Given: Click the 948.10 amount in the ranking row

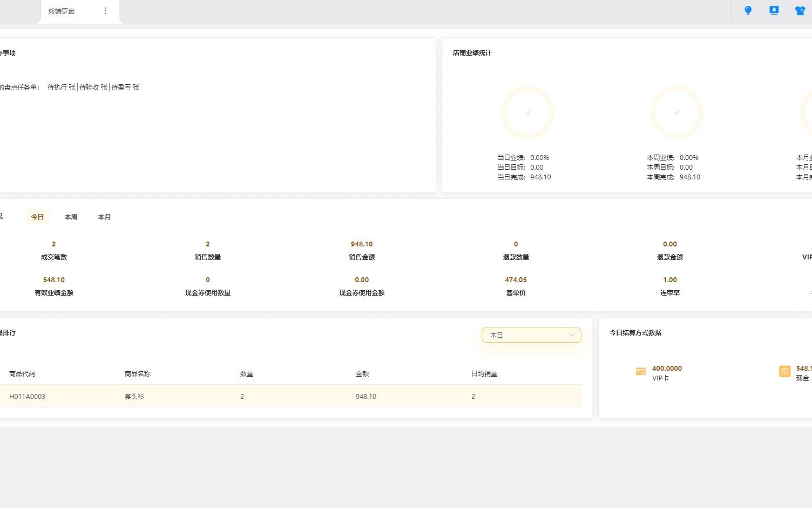Looking at the screenshot, I should [x=366, y=396].
